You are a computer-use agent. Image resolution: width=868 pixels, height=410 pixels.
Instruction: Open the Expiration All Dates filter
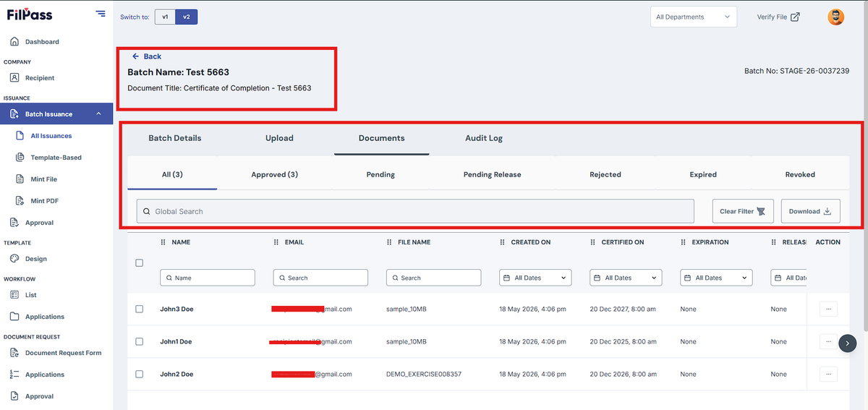[x=716, y=278]
